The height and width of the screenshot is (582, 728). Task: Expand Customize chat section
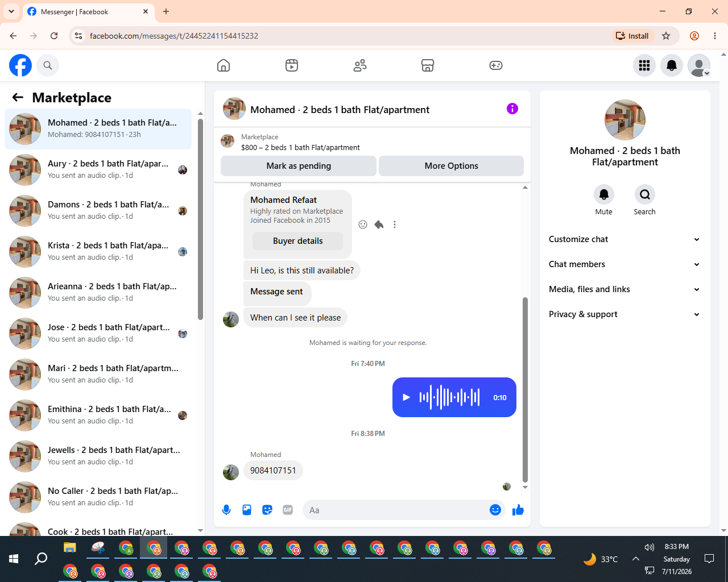[624, 239]
